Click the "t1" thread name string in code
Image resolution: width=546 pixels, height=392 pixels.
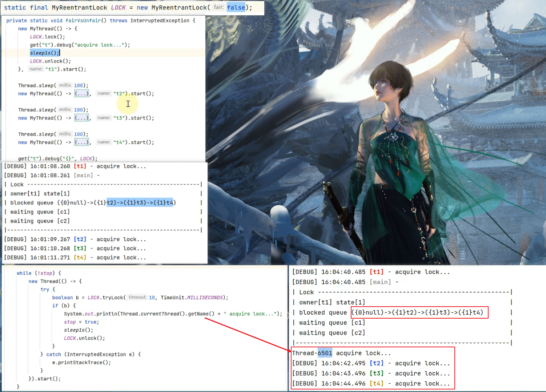coord(52,69)
